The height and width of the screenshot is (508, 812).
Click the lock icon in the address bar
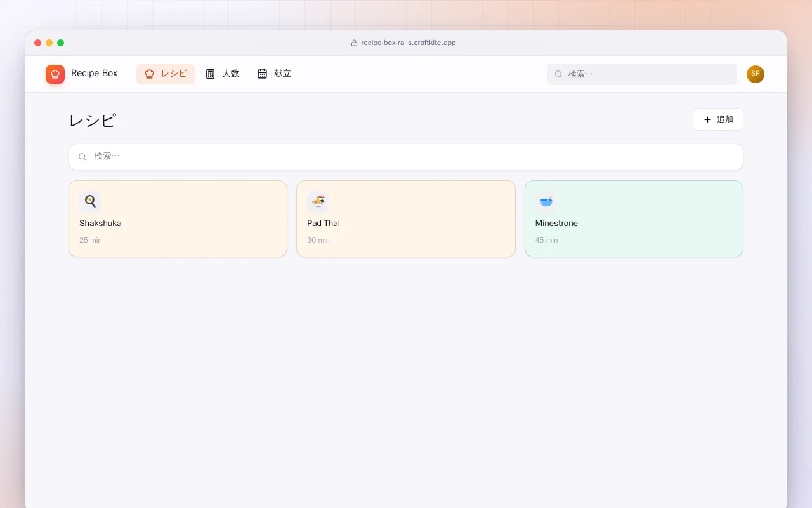click(355, 43)
